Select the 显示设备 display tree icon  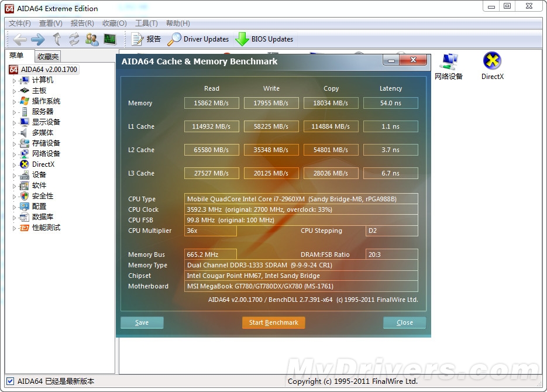(25, 122)
